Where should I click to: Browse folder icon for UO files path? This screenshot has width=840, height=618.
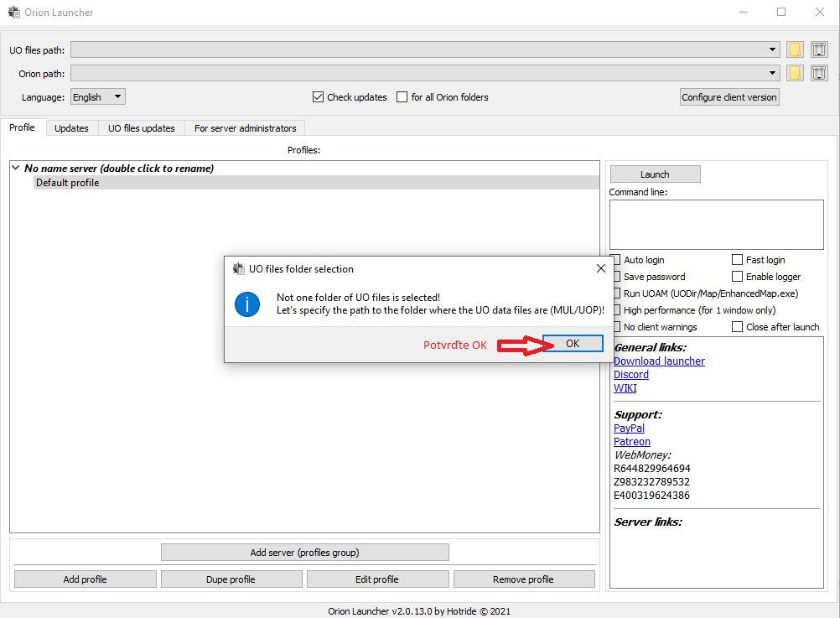[x=795, y=49]
